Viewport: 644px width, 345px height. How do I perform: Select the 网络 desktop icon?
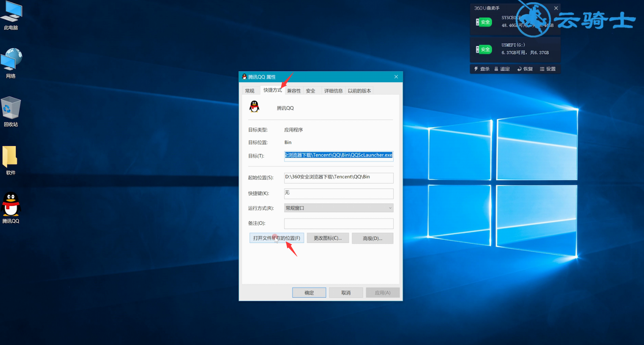(11, 63)
